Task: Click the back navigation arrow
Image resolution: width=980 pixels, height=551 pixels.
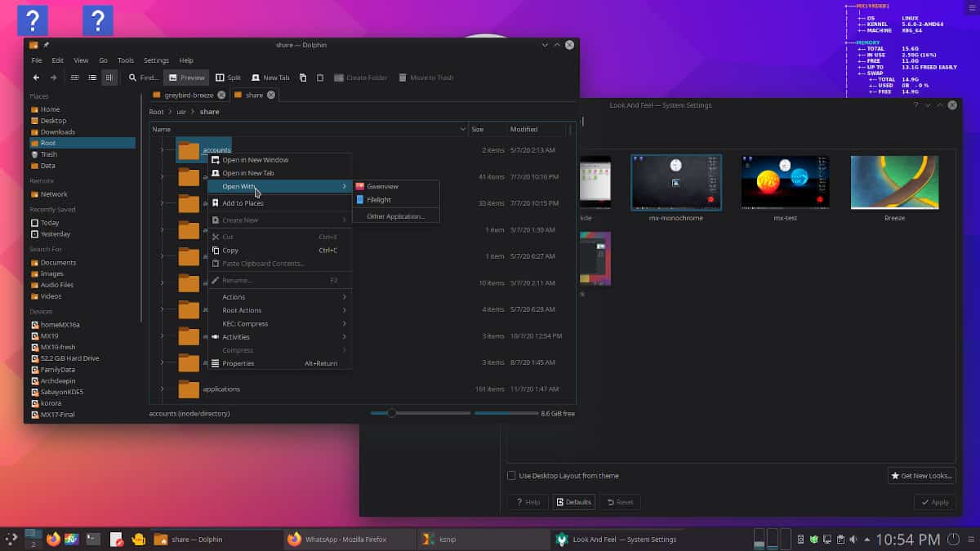Action: (x=36, y=77)
